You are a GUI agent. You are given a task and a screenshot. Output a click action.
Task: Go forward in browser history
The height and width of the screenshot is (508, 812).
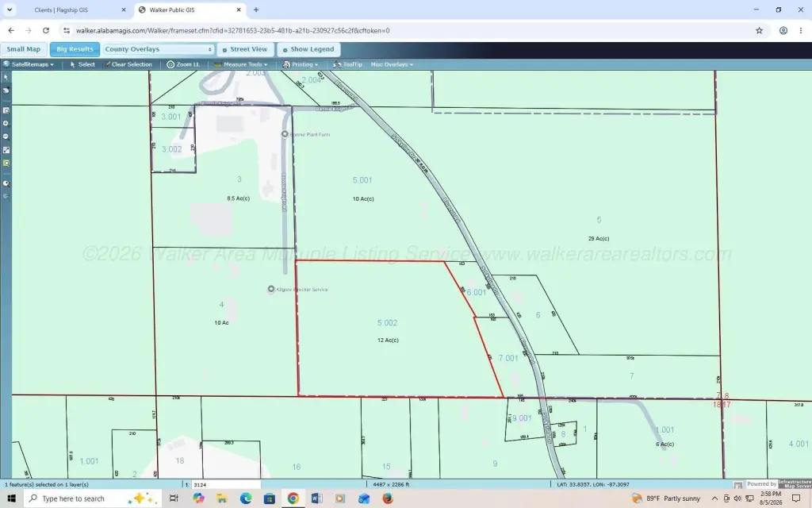coord(29,31)
